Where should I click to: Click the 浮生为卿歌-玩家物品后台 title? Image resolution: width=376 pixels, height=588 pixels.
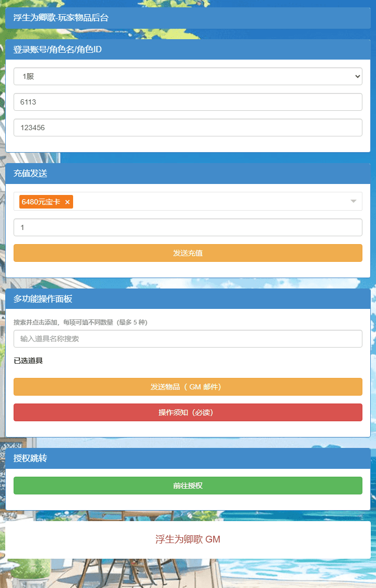61,18
